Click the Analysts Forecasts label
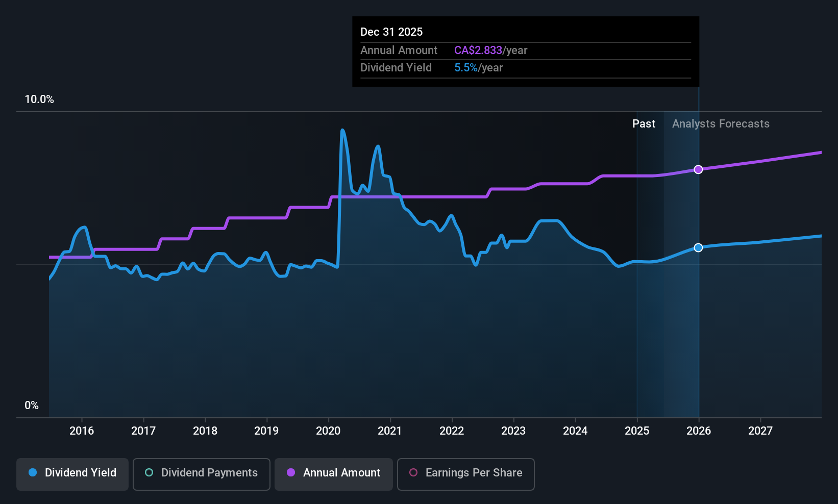Image resolution: width=838 pixels, height=504 pixels. click(721, 124)
